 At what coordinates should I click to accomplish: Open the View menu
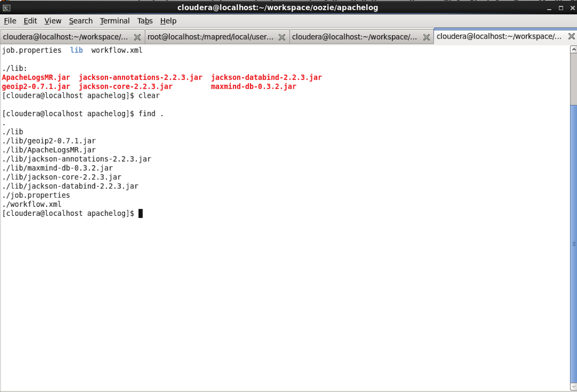(53, 21)
